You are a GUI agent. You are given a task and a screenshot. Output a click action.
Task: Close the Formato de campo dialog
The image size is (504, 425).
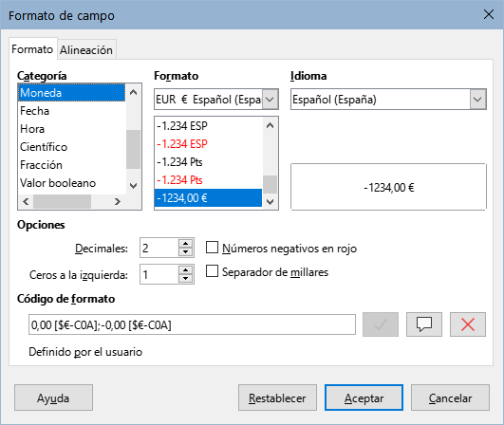coord(489,14)
